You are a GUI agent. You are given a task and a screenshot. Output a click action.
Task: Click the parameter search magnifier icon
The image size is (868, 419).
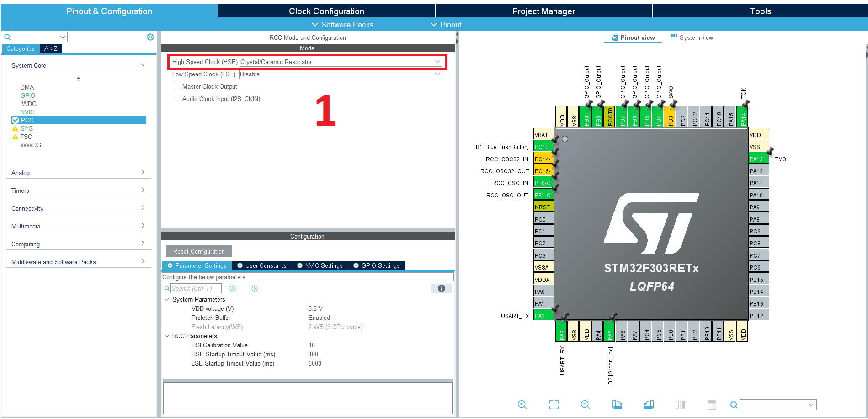tap(167, 288)
